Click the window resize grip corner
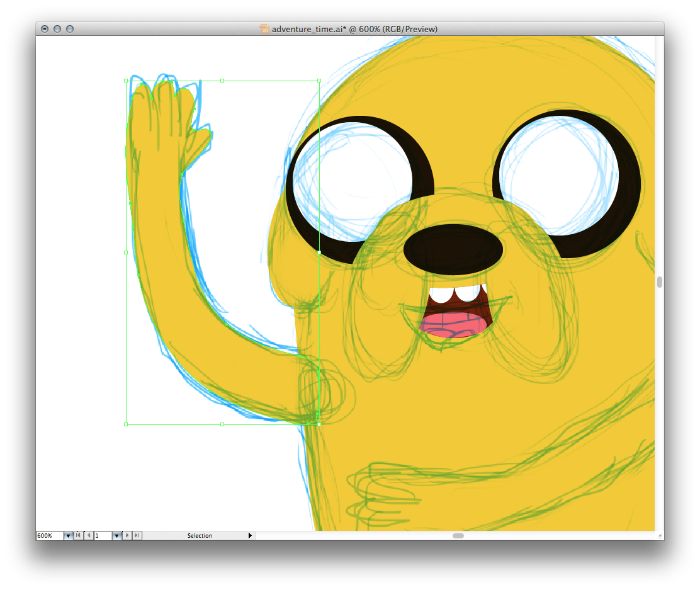The width and height of the screenshot is (700, 590). coord(659,536)
